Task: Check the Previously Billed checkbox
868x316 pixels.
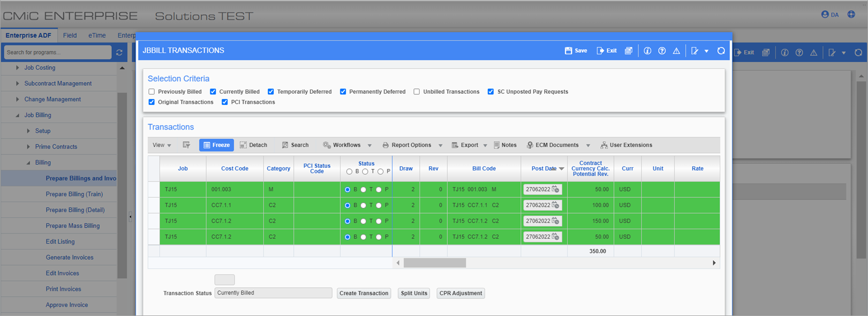Action: [x=152, y=92]
